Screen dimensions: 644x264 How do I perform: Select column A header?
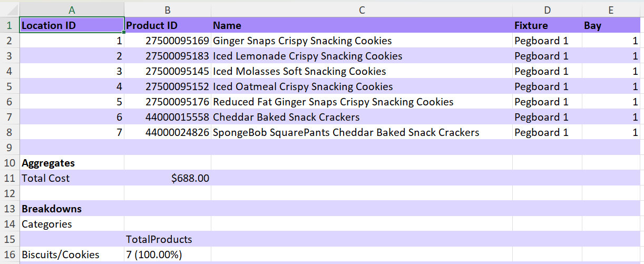(72, 9)
